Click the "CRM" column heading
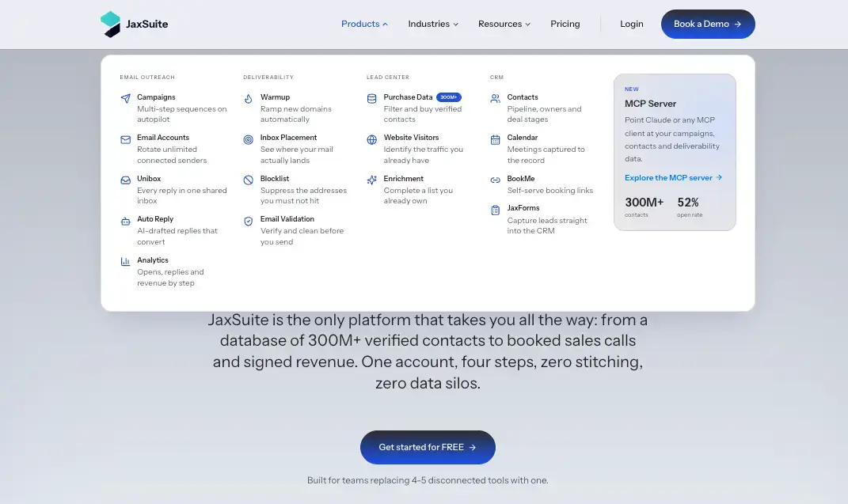The width and height of the screenshot is (848, 504). click(496, 78)
